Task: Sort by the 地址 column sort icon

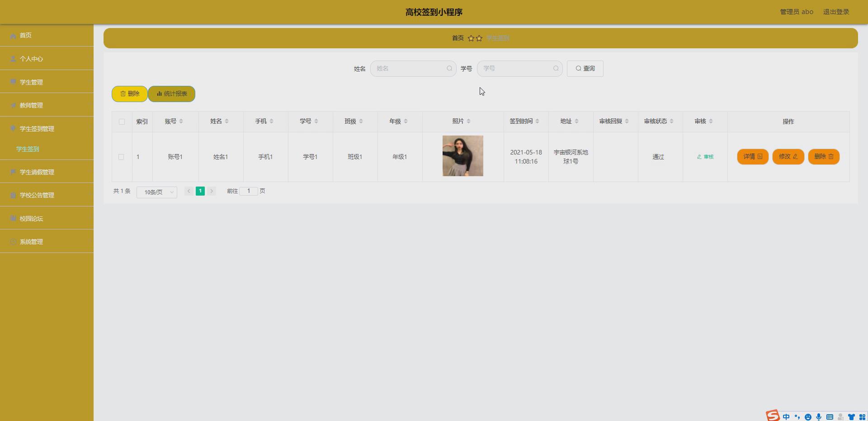Action: 576,121
